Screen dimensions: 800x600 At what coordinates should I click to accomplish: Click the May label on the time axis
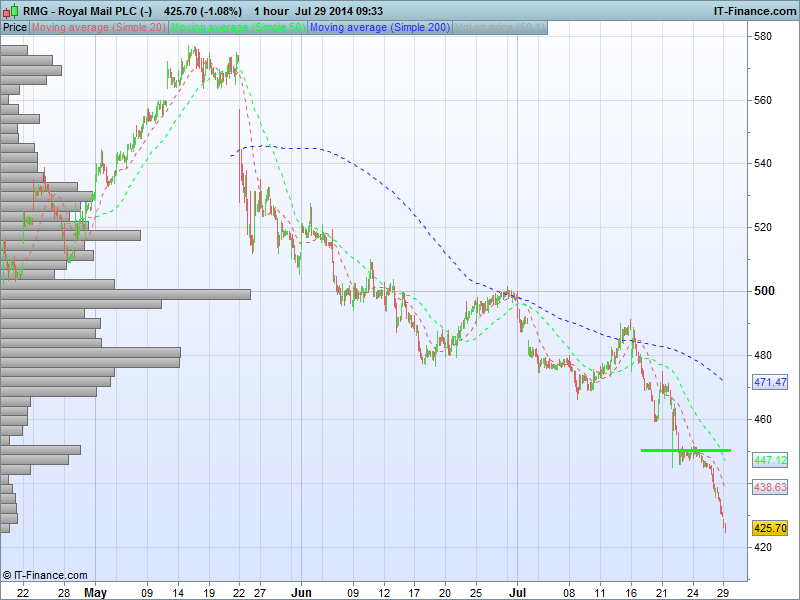(95, 593)
